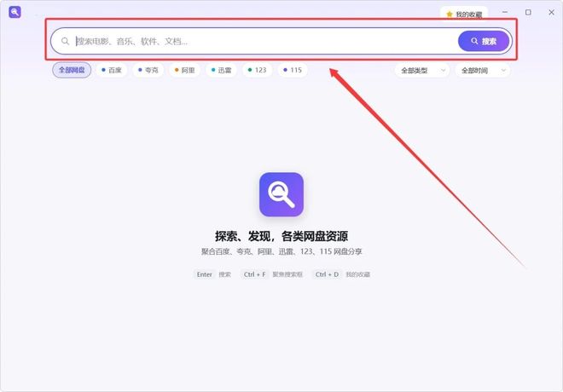Click the Ctrl + F shortcut hint
Viewport: 563px width, 392px height.
tap(254, 274)
